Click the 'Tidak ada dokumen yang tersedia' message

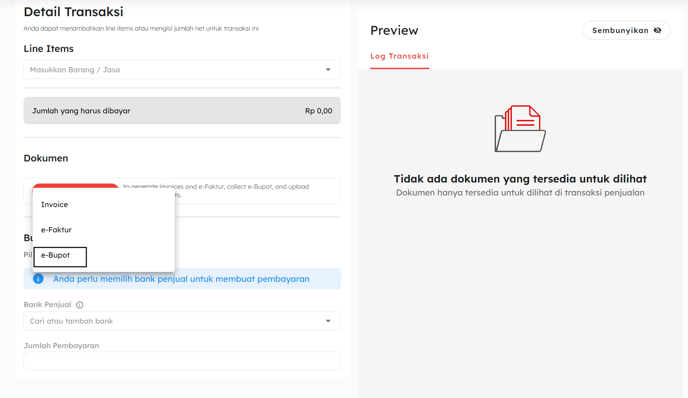click(520, 179)
